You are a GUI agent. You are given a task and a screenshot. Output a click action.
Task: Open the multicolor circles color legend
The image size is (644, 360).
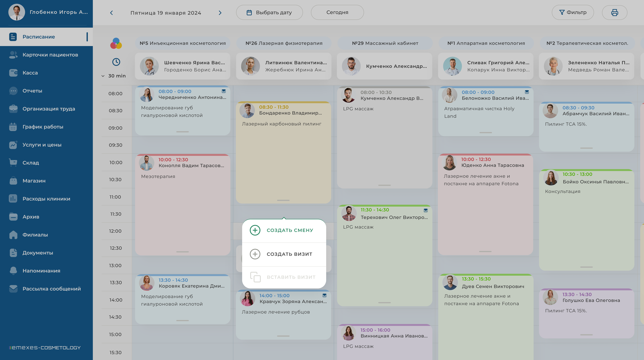pyautogui.click(x=116, y=44)
